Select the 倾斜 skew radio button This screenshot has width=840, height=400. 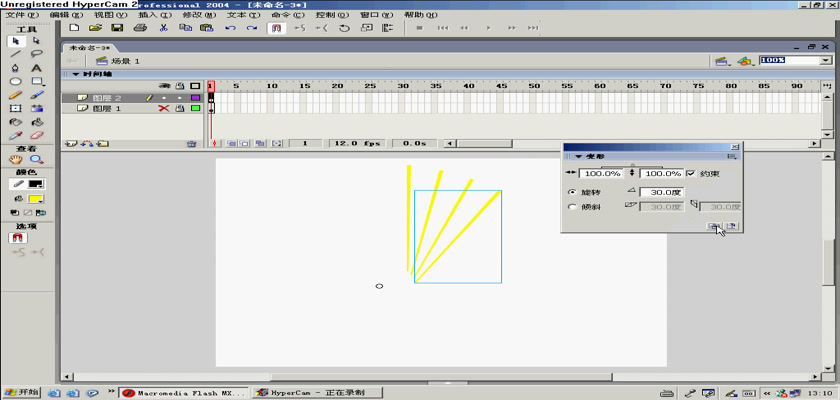572,207
